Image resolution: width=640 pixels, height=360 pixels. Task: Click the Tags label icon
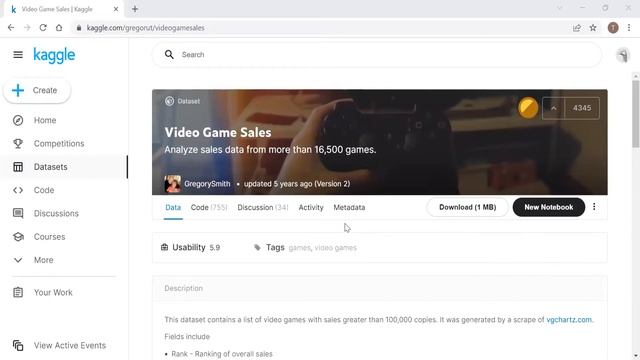[x=257, y=247]
